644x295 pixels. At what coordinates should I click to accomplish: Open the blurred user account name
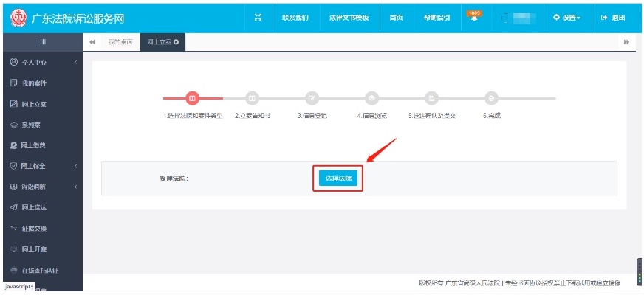(520, 18)
